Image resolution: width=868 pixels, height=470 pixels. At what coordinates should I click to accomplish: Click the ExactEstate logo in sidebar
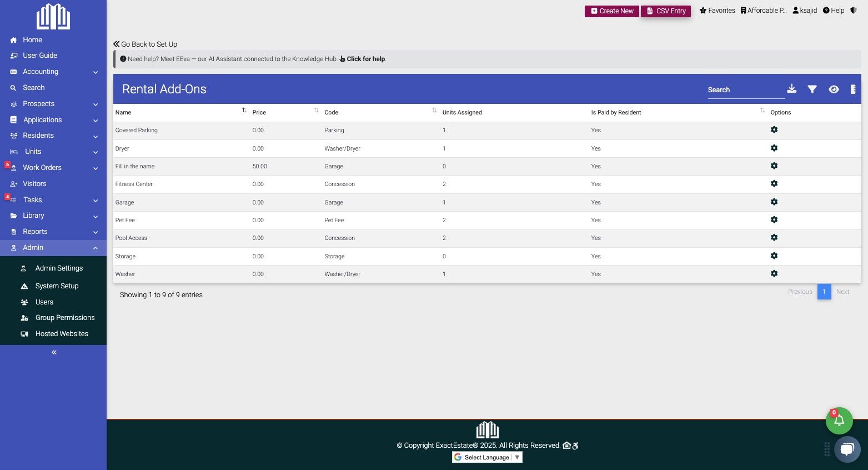(x=53, y=17)
